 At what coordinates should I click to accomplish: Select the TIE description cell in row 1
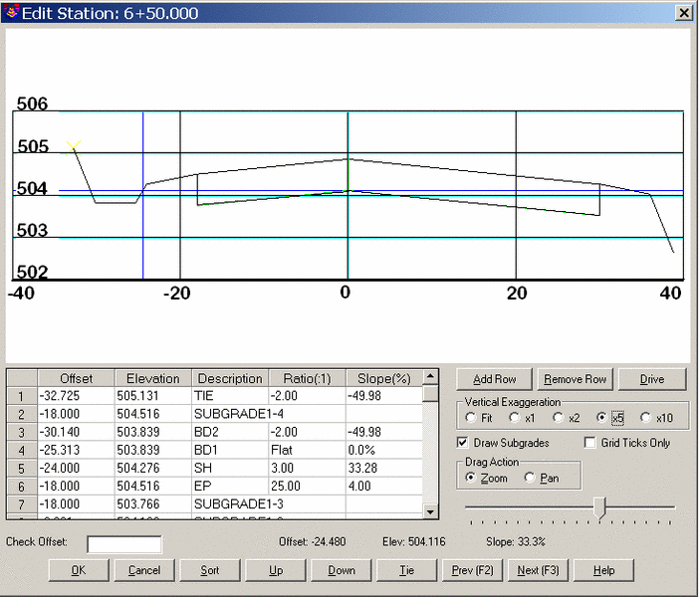230,395
